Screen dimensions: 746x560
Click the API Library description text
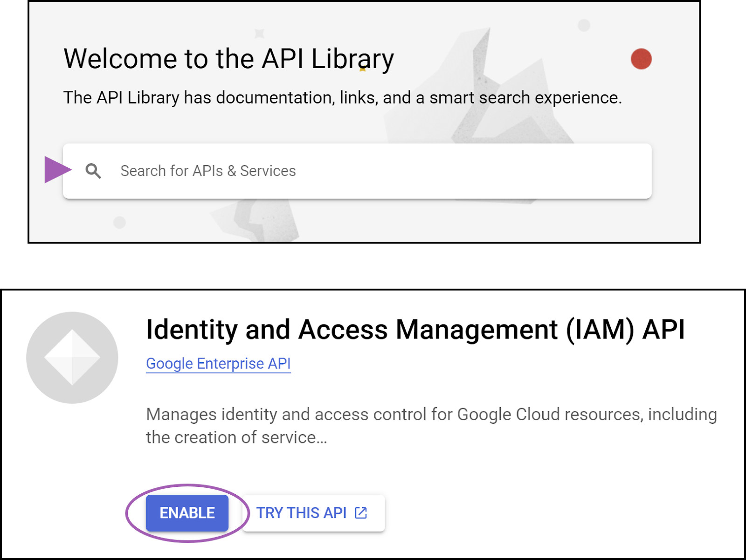(x=343, y=97)
